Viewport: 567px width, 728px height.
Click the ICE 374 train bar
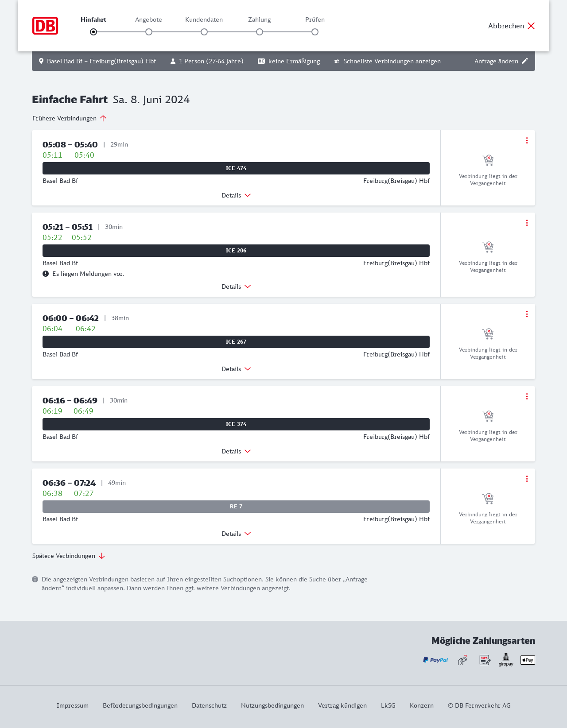point(236,424)
